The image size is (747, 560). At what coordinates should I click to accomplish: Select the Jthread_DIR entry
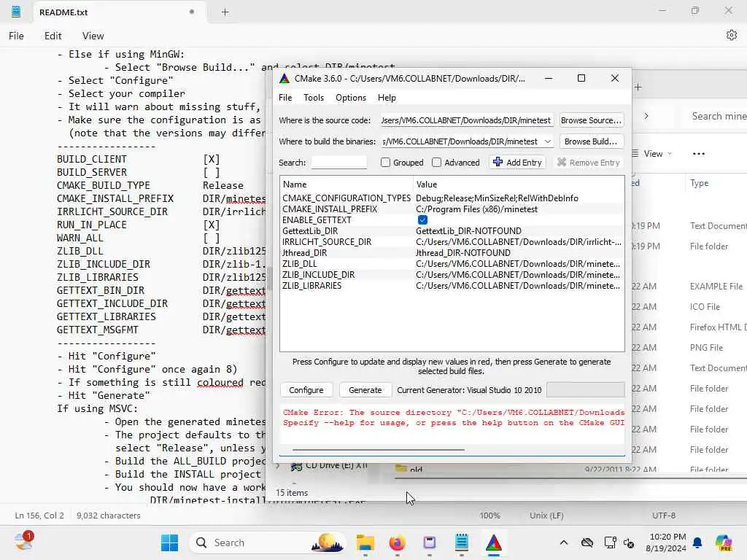click(452, 253)
